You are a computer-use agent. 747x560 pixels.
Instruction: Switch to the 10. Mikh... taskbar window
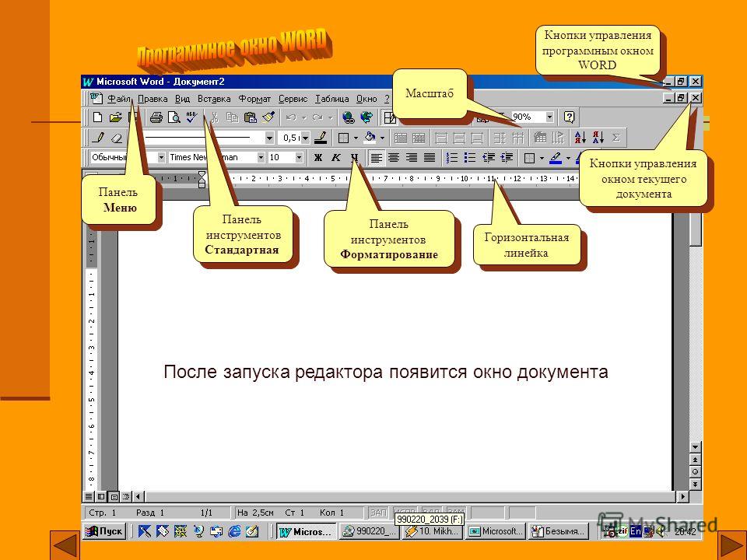[x=433, y=531]
